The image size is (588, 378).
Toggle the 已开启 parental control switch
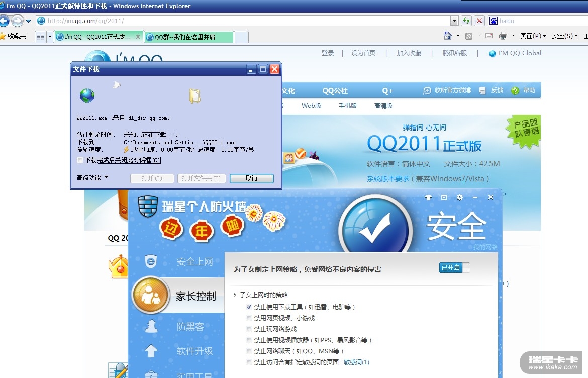[x=454, y=268]
